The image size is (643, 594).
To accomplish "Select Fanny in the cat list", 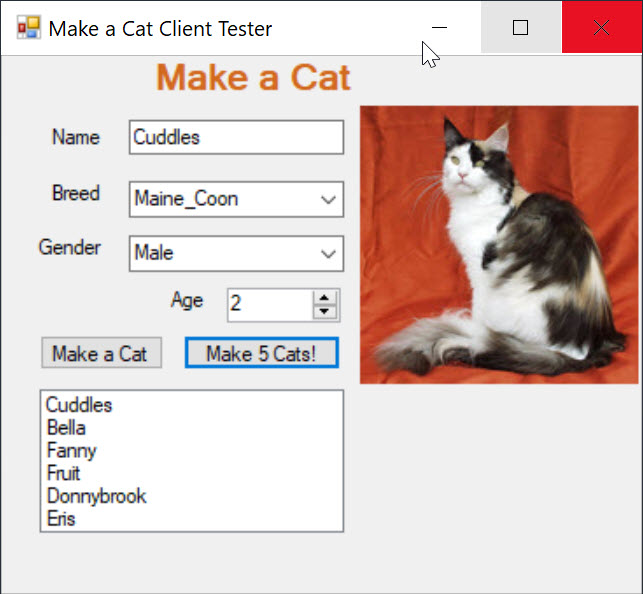I will (x=72, y=451).
